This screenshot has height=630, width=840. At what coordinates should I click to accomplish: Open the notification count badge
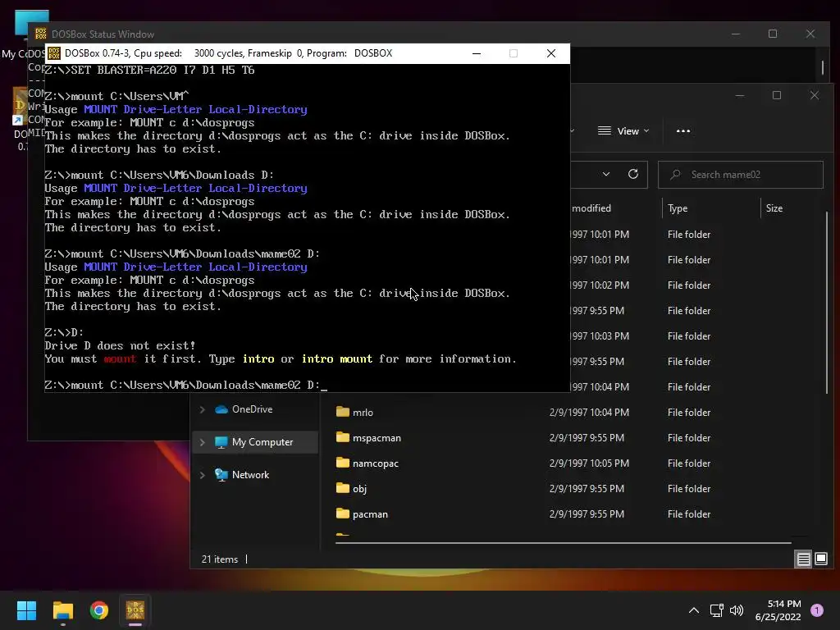pyautogui.click(x=817, y=610)
